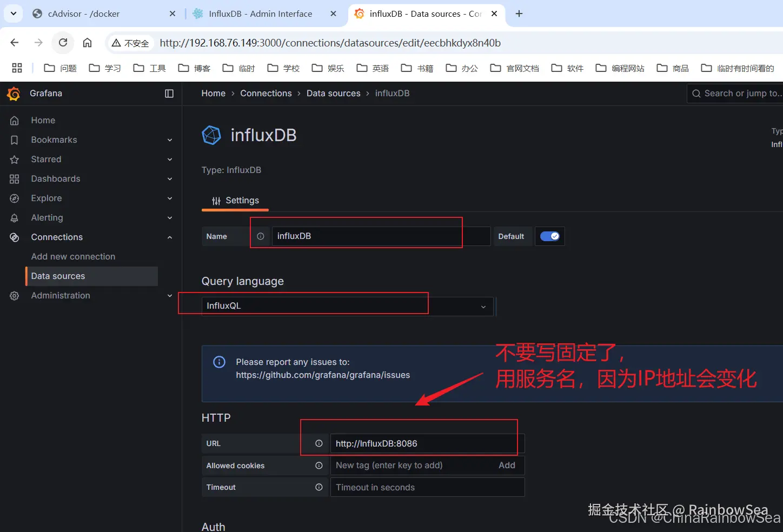Click the Timeout in seconds field
783x532 pixels.
click(427, 487)
